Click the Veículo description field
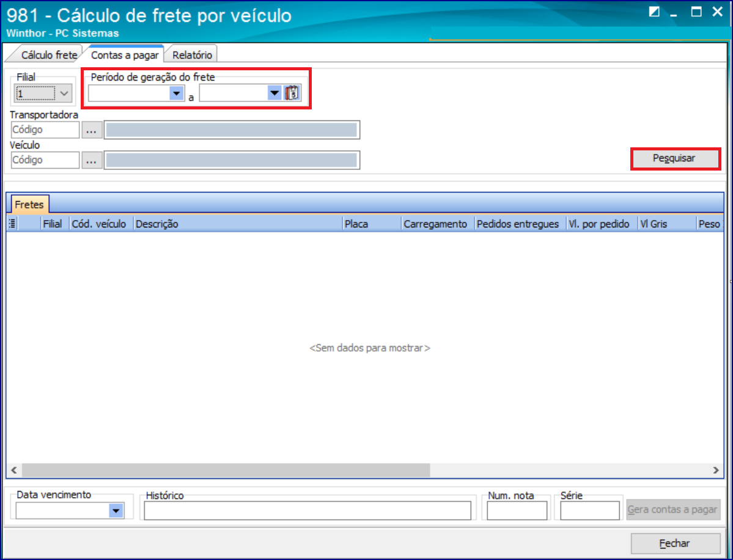 [x=232, y=160]
